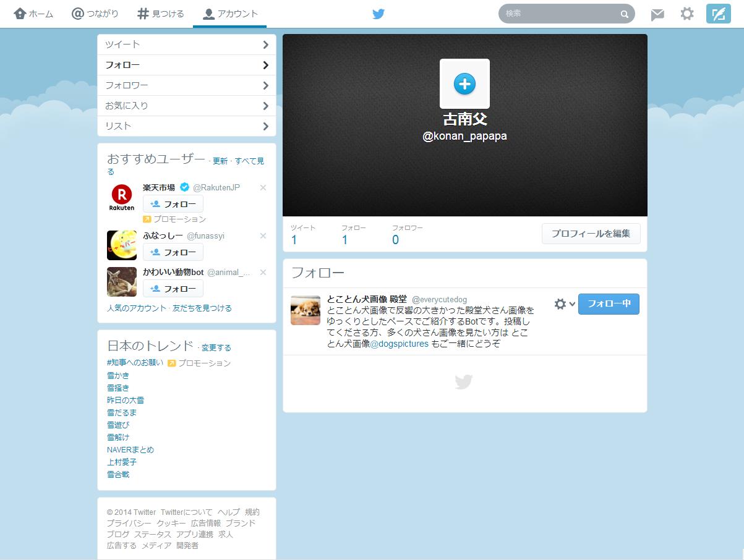Open かわいい動物bot kangaroo avatar
The image size is (744, 560).
point(122,282)
